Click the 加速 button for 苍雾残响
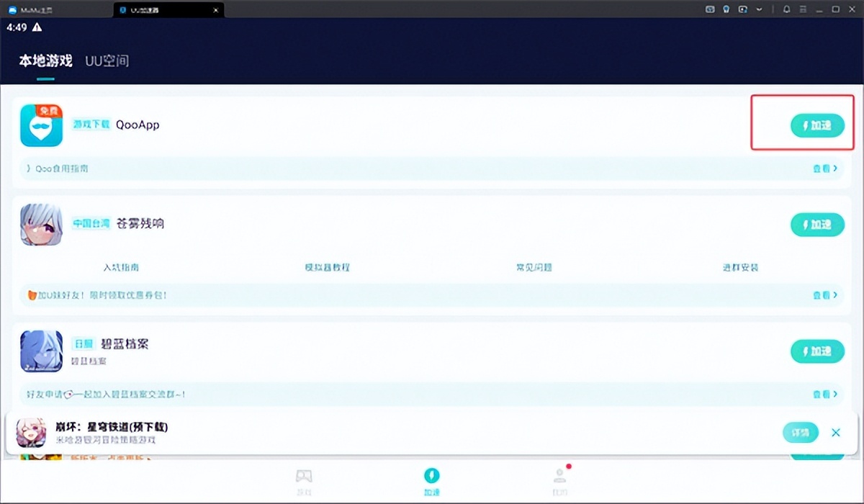Viewport: 864px width, 504px height. 817,225
